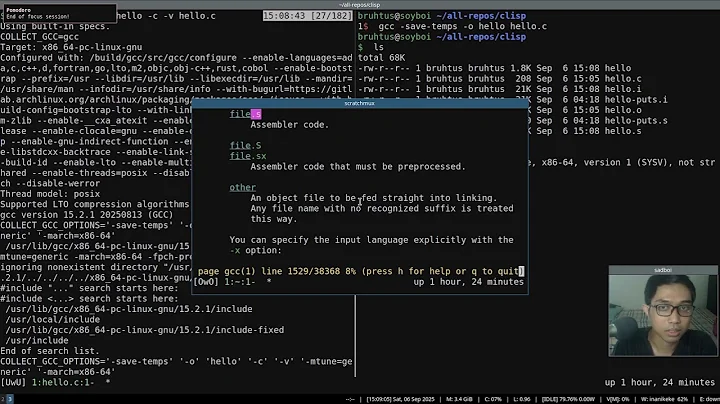Switch to workspace tag 3 in the bar
This screenshot has height=404, width=720.
coord(10,399)
